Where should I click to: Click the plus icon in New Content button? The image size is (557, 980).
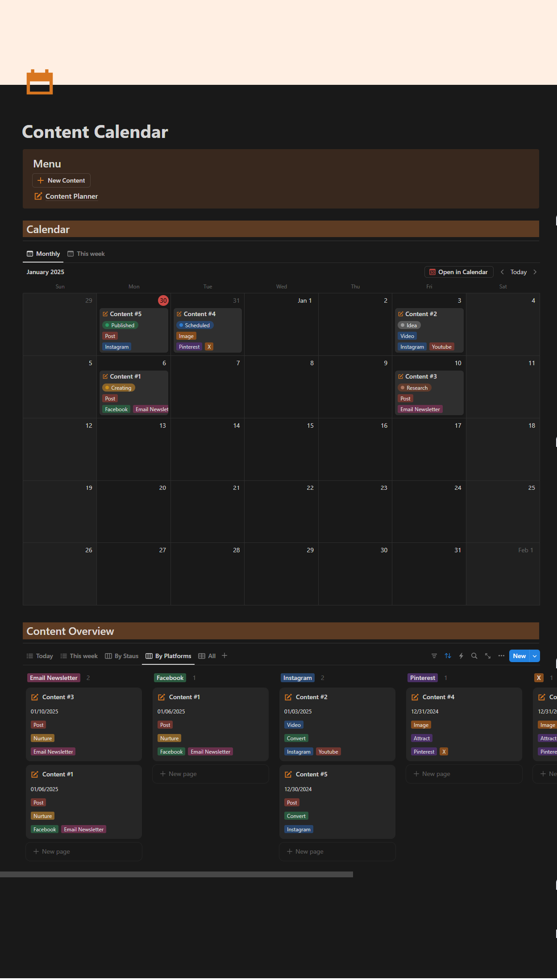tap(41, 180)
